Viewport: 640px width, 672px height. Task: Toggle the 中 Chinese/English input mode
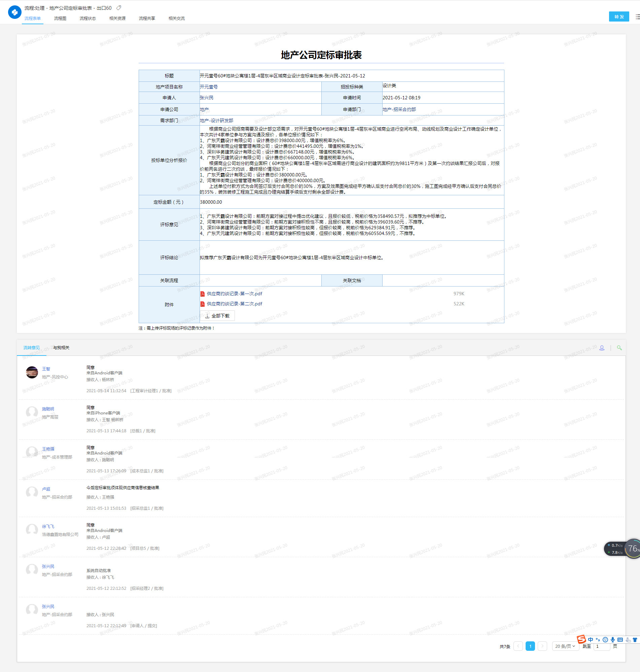(x=591, y=640)
